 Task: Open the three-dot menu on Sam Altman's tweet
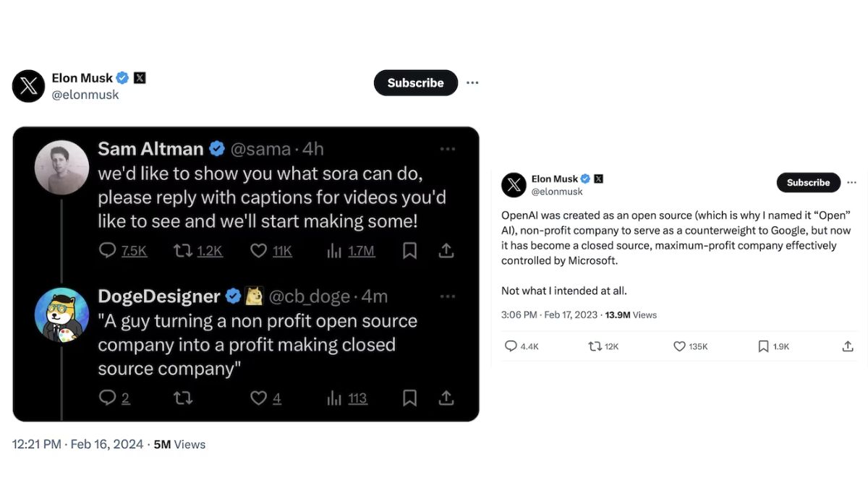447,149
